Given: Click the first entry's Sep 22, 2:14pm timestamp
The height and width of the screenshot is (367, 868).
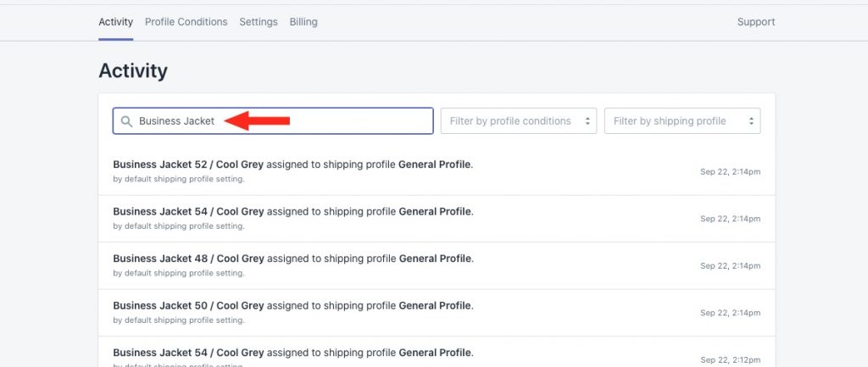Looking at the screenshot, I should (730, 171).
